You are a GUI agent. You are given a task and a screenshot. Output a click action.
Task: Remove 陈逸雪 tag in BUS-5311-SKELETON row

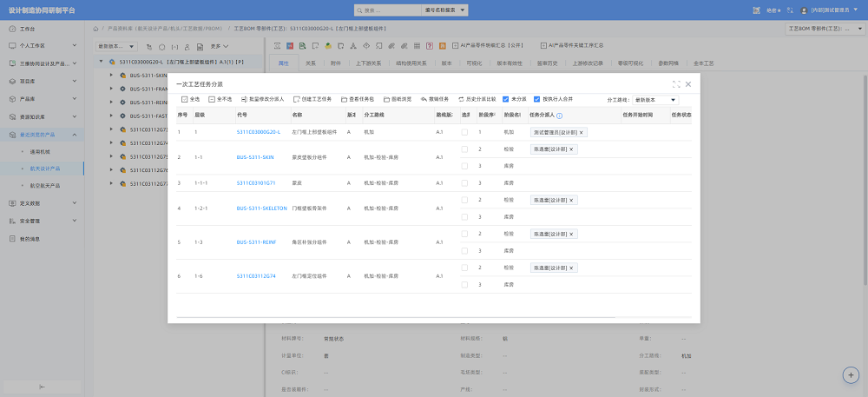pos(571,201)
